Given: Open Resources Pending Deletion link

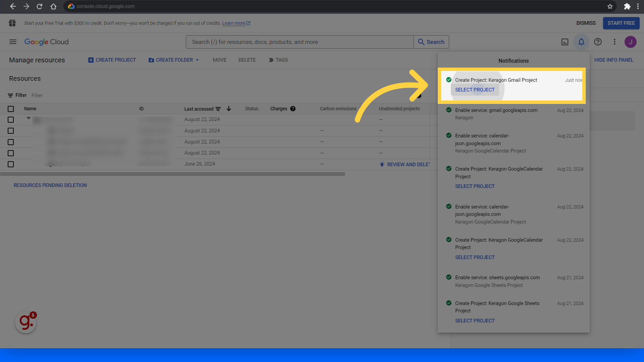Looking at the screenshot, I should pyautogui.click(x=50, y=185).
